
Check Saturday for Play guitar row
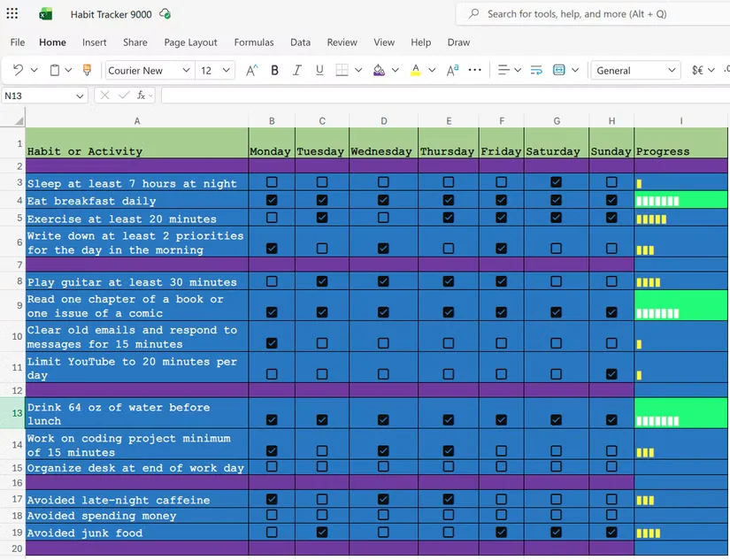point(556,281)
